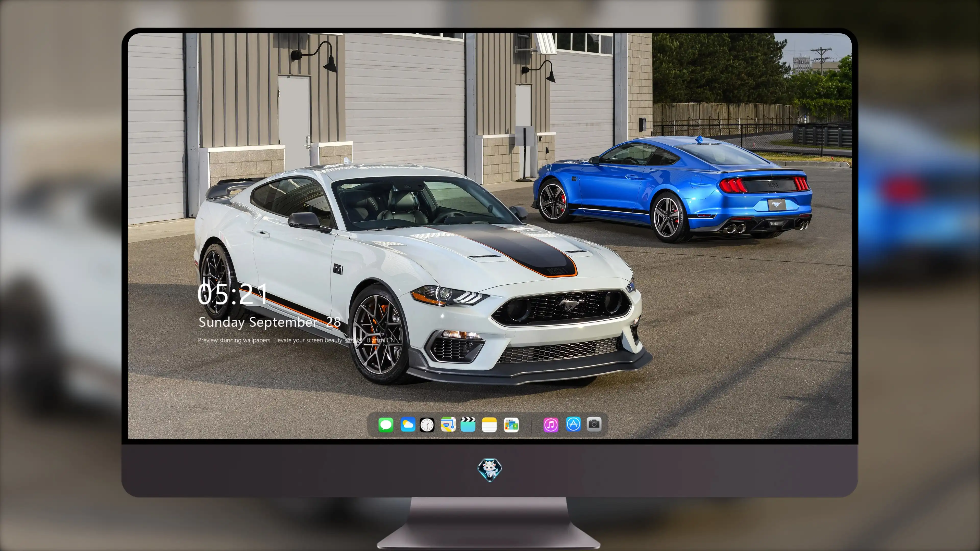This screenshot has height=551, width=980.
Task: Launch the Maps app from the dock
Action: pos(448,424)
